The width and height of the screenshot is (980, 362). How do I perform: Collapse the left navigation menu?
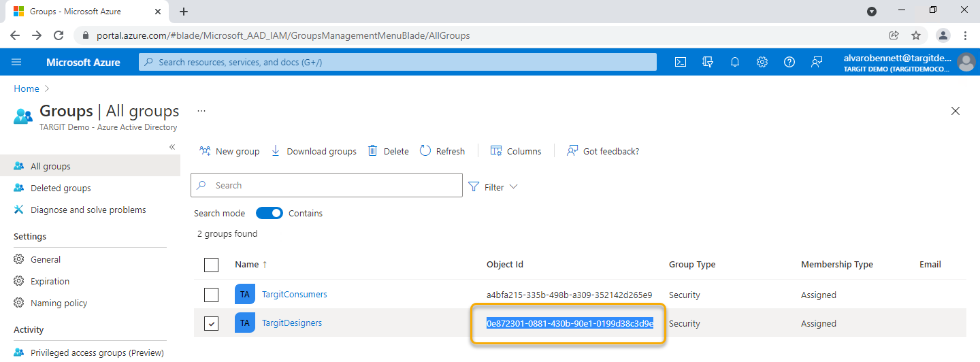tap(172, 147)
